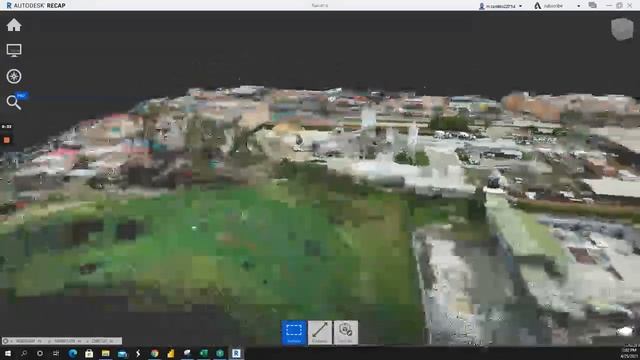Activate the Distance measurement tool
This screenshot has width=640, height=360.
[x=320, y=332]
